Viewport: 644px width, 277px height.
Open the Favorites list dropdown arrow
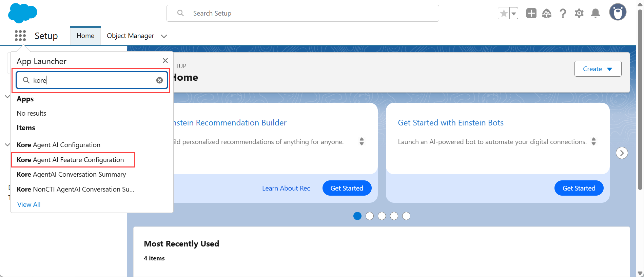point(514,14)
